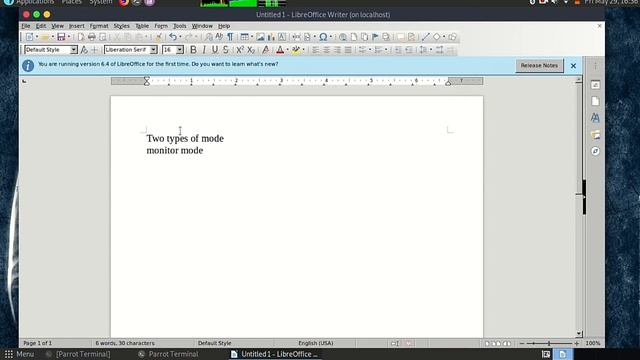Toggle spelling check icon

pos(219,37)
